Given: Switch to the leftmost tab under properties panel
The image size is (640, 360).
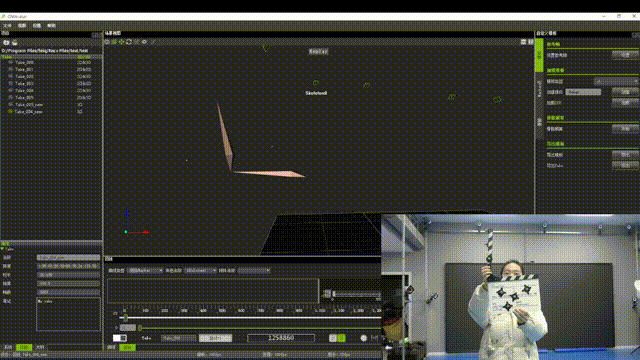Looking at the screenshot, I should coord(8,347).
